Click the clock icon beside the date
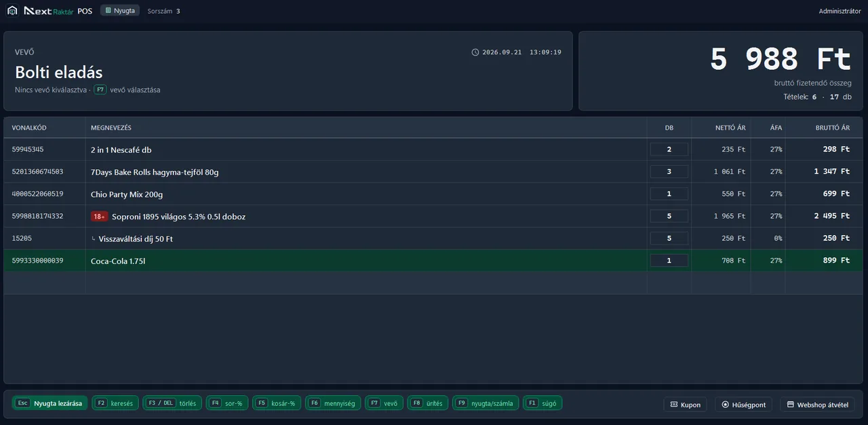The image size is (868, 425). pos(475,52)
